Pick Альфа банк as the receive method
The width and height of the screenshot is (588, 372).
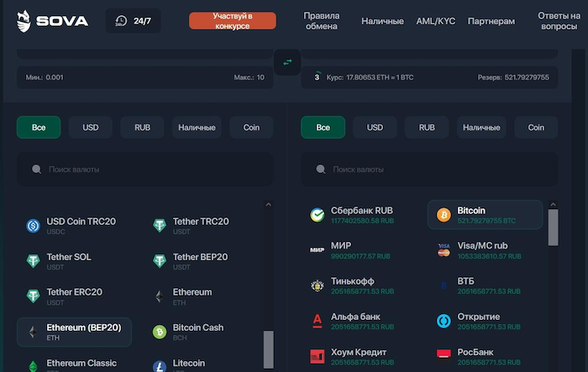(x=360, y=321)
